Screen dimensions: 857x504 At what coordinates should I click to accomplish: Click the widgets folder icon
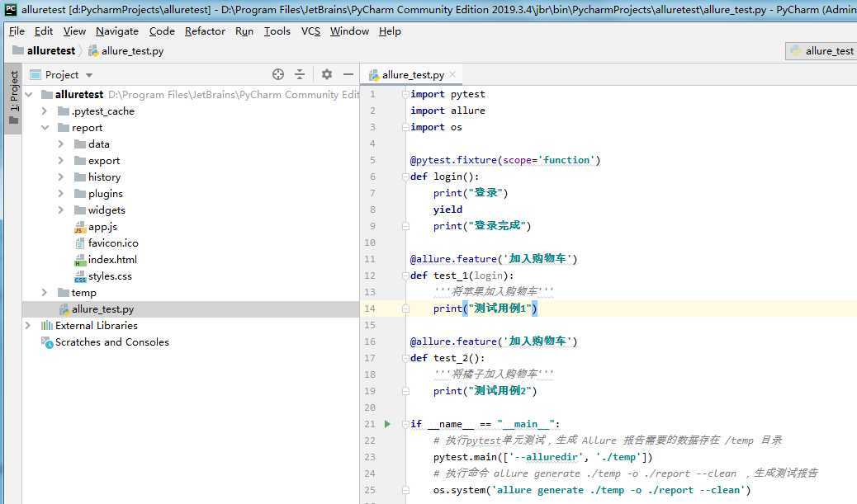[x=80, y=210]
